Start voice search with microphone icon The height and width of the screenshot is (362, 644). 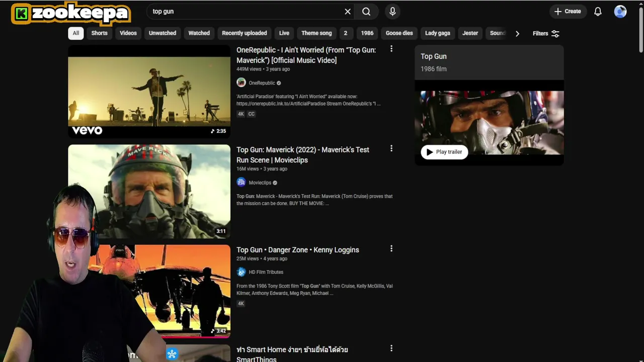coord(392,12)
